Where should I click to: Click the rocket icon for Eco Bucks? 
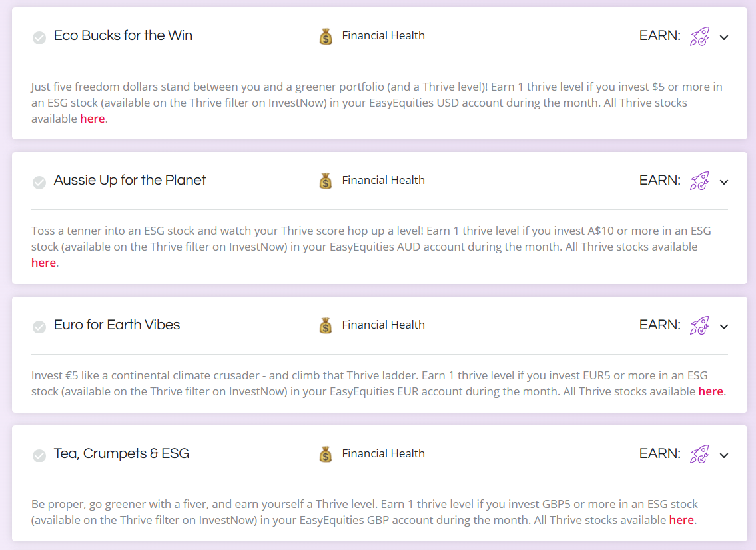(699, 36)
